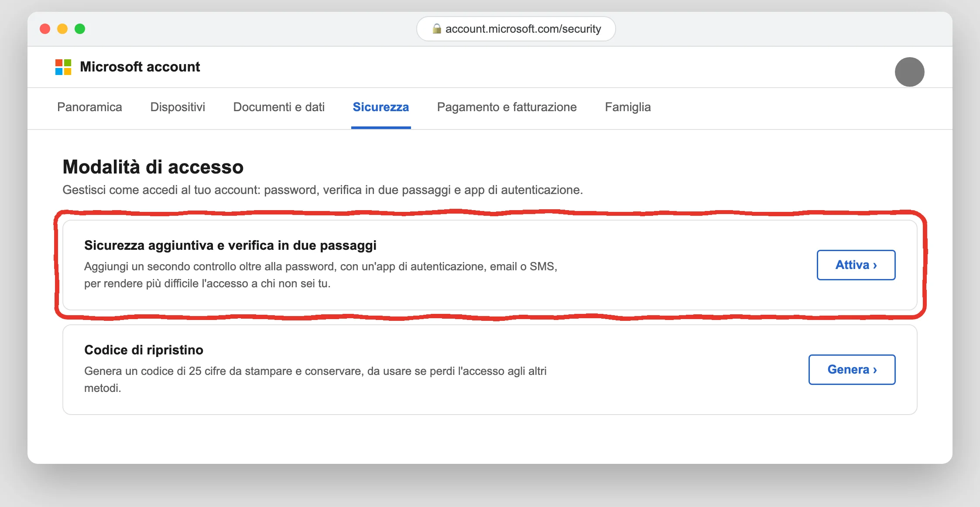The width and height of the screenshot is (980, 507).
Task: Click the Microsoft account title text
Action: point(140,67)
